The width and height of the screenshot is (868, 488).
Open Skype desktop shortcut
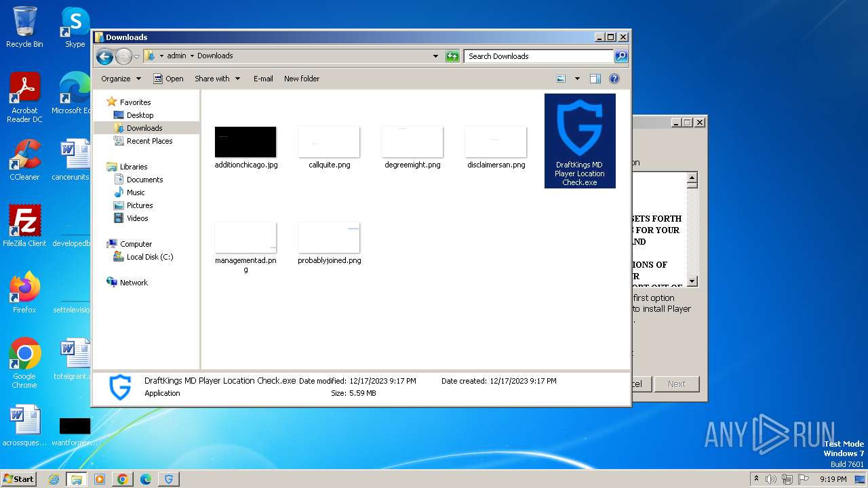click(75, 27)
